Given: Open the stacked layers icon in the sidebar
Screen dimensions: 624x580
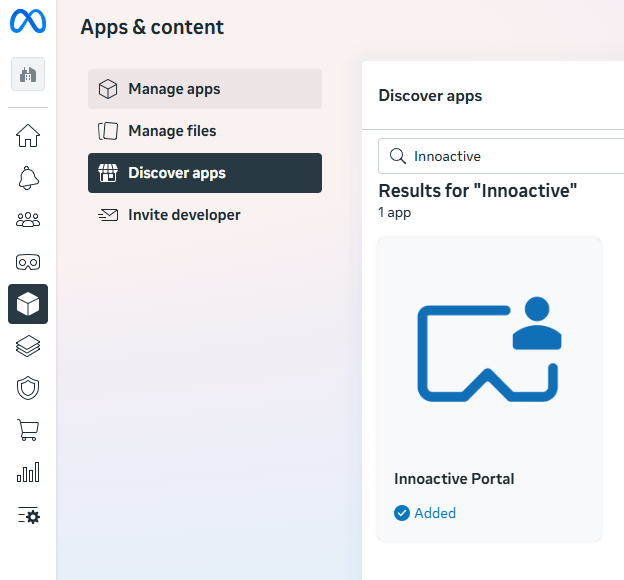Looking at the screenshot, I should tap(28, 346).
